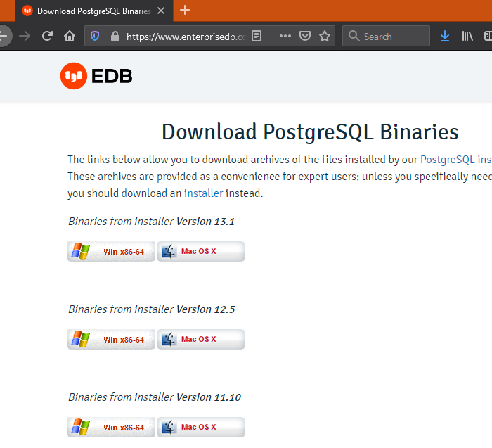Click the EDB logo
The width and height of the screenshot is (492, 448).
click(96, 76)
